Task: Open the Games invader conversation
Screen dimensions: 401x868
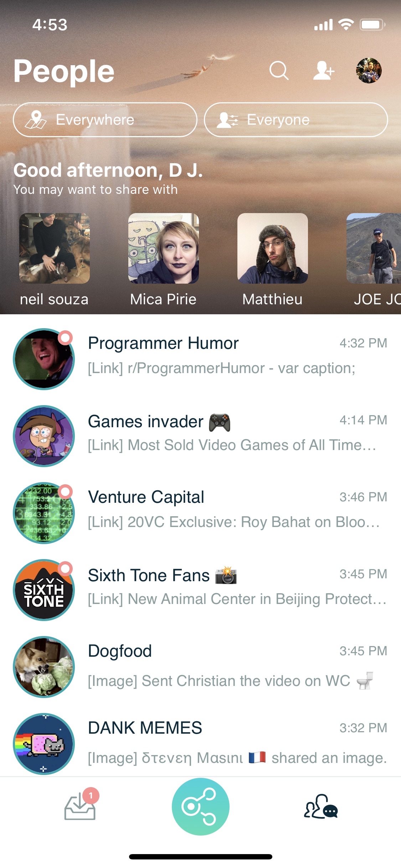Action: (x=232, y=433)
